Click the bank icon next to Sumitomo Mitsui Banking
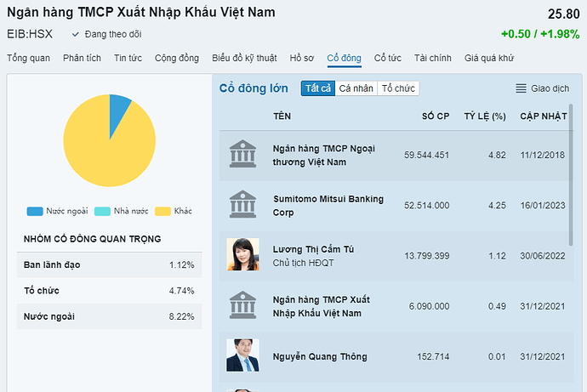This screenshot has width=587, height=392. (242, 204)
